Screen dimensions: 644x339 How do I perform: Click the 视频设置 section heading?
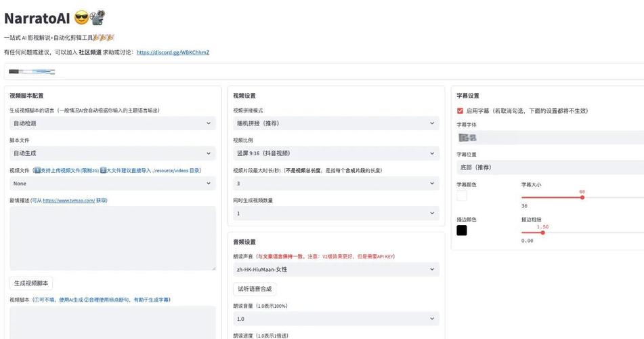[244, 96]
